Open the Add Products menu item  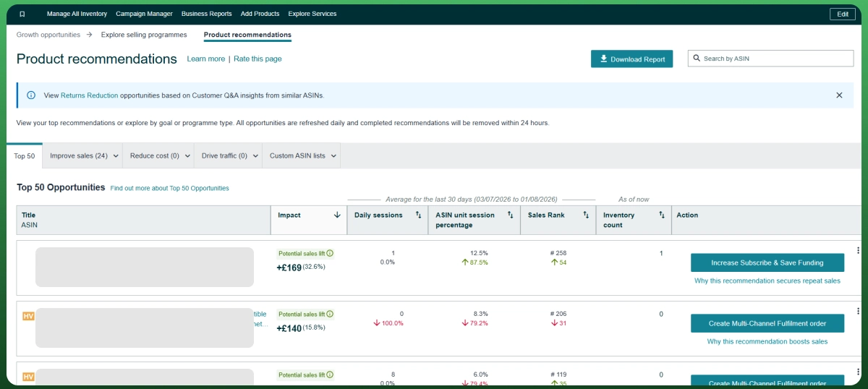pyautogui.click(x=260, y=14)
